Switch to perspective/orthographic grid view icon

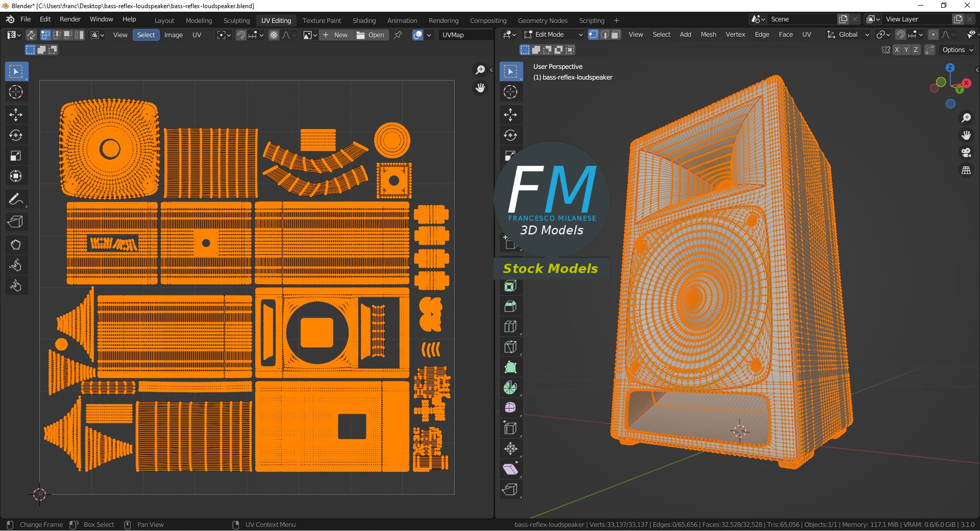click(x=966, y=170)
